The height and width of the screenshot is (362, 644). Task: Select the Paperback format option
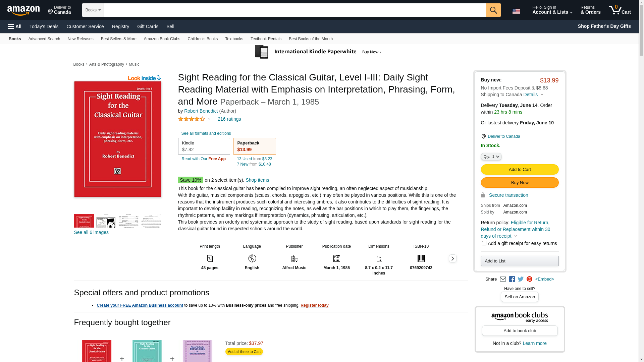click(254, 146)
